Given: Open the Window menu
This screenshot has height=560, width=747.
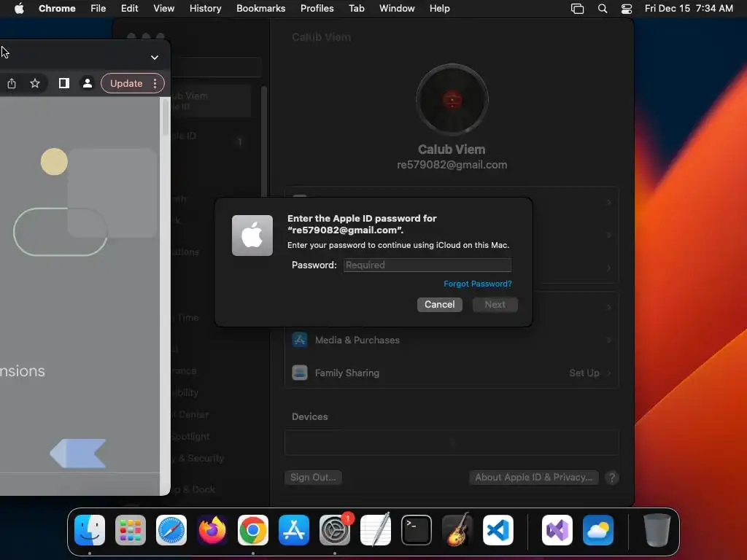Looking at the screenshot, I should point(397,8).
